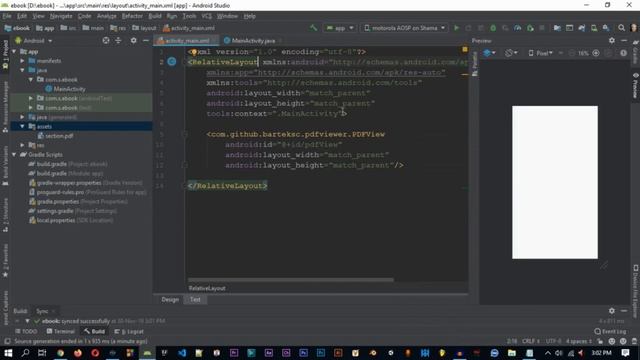Open the preview orientation dropdown
Image resolution: width=640 pixels, height=360 pixels.
click(x=511, y=53)
